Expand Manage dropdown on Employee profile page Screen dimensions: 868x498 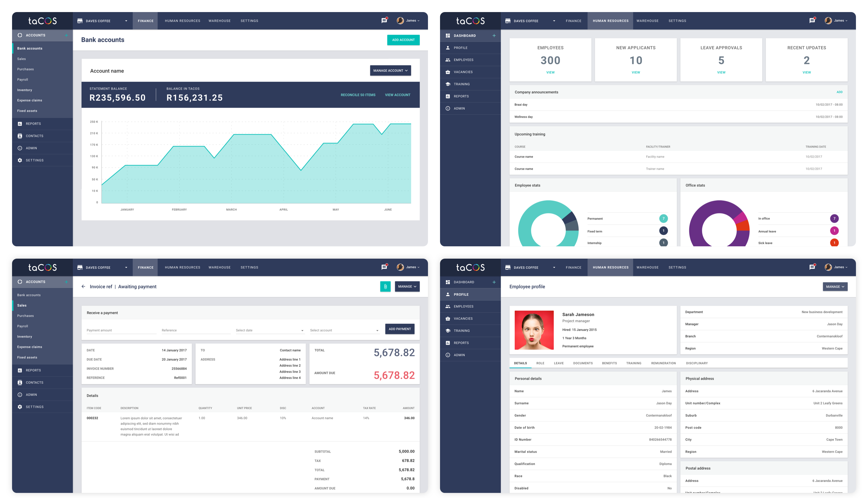[835, 286]
